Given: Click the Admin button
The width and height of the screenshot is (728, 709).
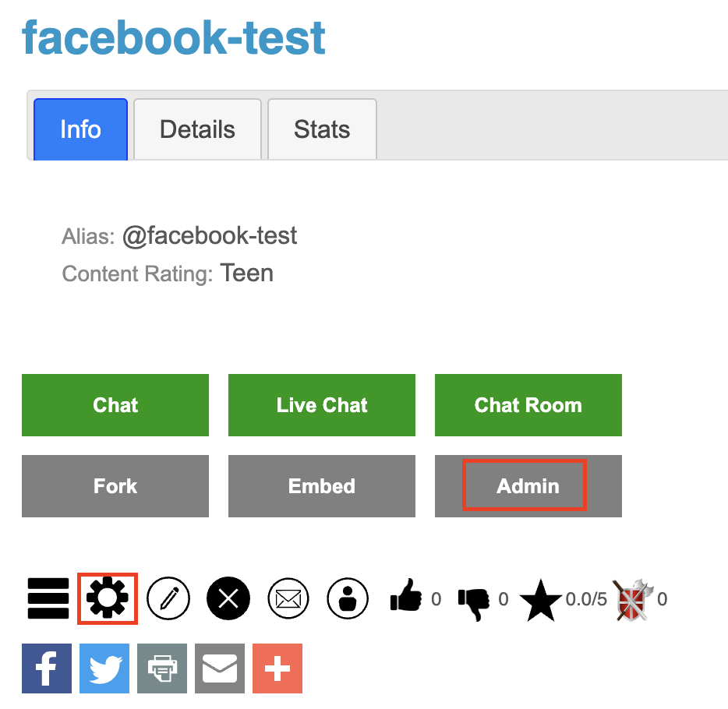Looking at the screenshot, I should click(528, 486).
